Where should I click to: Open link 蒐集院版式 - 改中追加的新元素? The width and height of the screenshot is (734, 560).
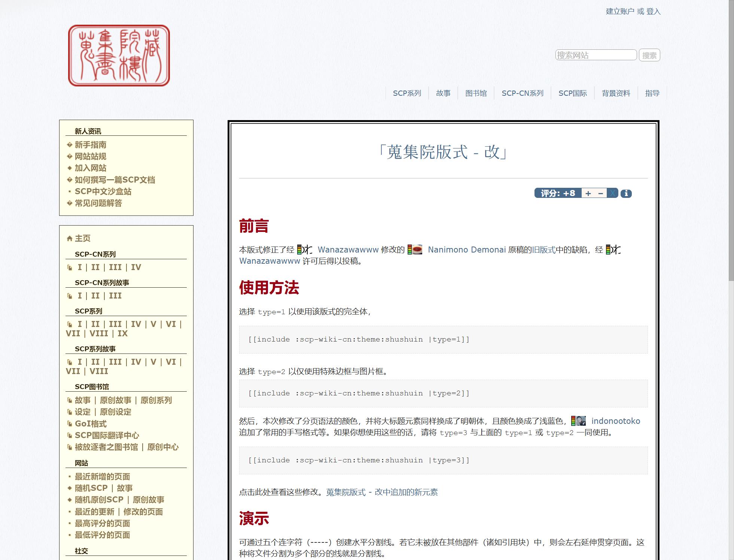pyautogui.click(x=382, y=492)
